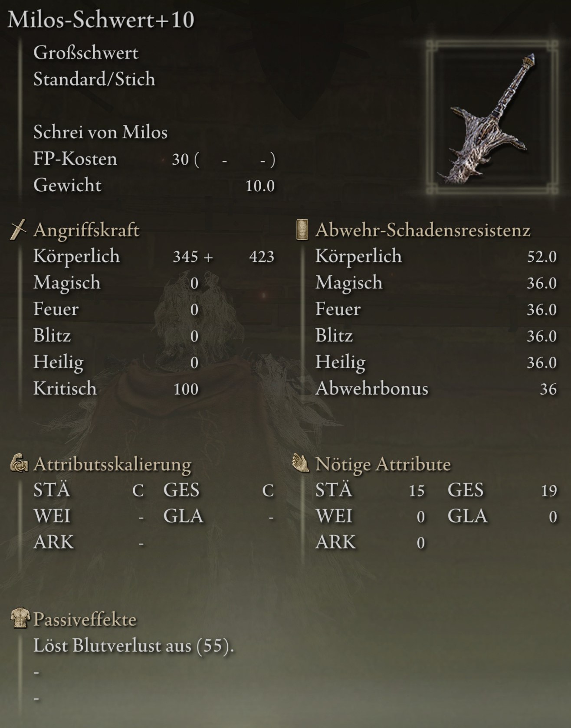Viewport: 571px width, 728px height.
Task: Select the Milos-Schwert+10 title
Action: (x=101, y=20)
